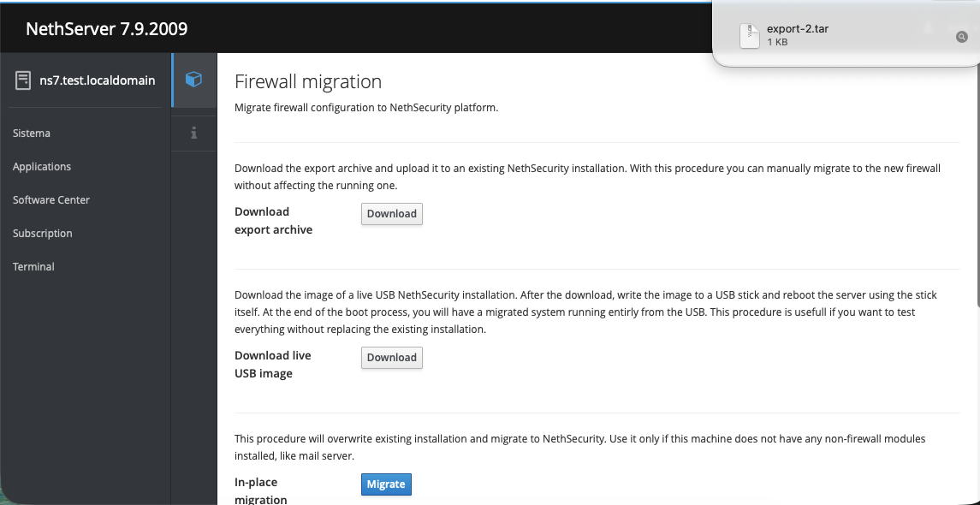Click the NethServer 7.9.2009 title
The image size is (980, 505).
point(107,29)
